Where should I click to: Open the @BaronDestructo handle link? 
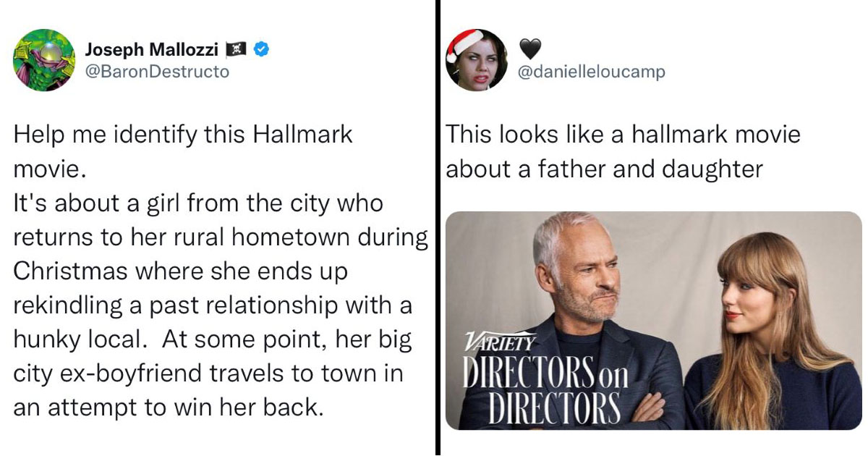[x=157, y=72]
